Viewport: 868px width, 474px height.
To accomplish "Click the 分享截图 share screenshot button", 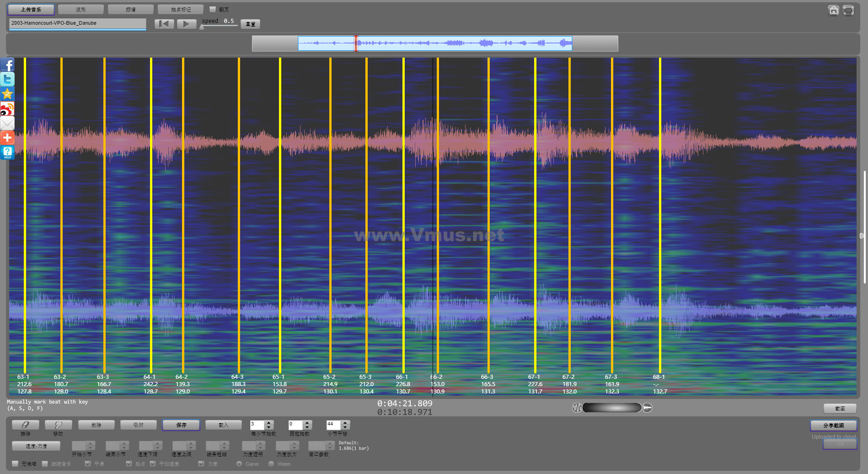I will click(834, 426).
